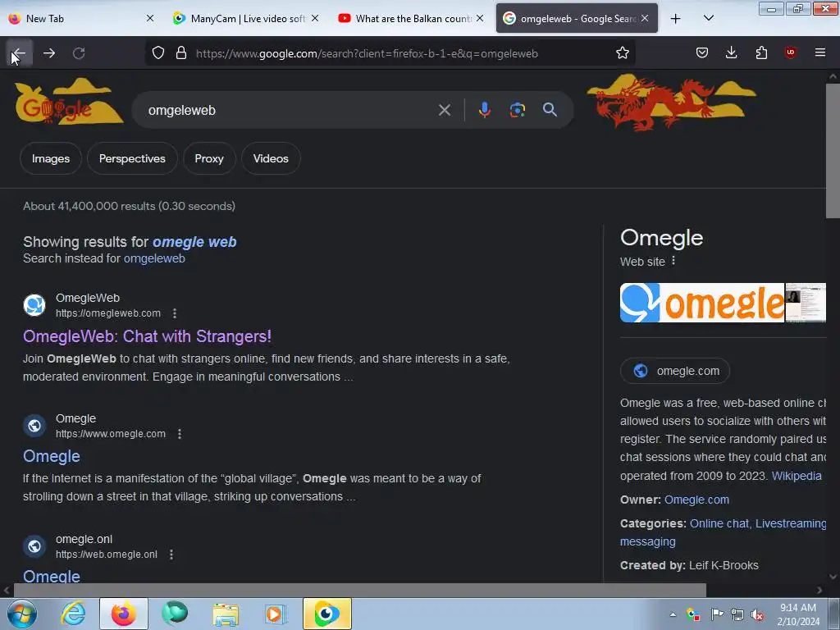The height and width of the screenshot is (630, 840).
Task: Click the OmegleWeb result favicon
Action: coord(34,305)
